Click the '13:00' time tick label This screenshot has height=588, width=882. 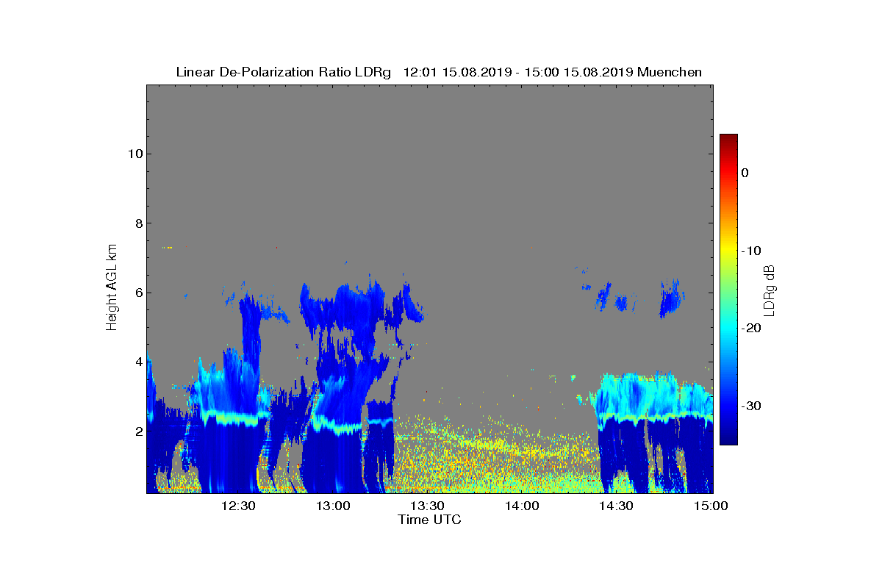(x=333, y=506)
